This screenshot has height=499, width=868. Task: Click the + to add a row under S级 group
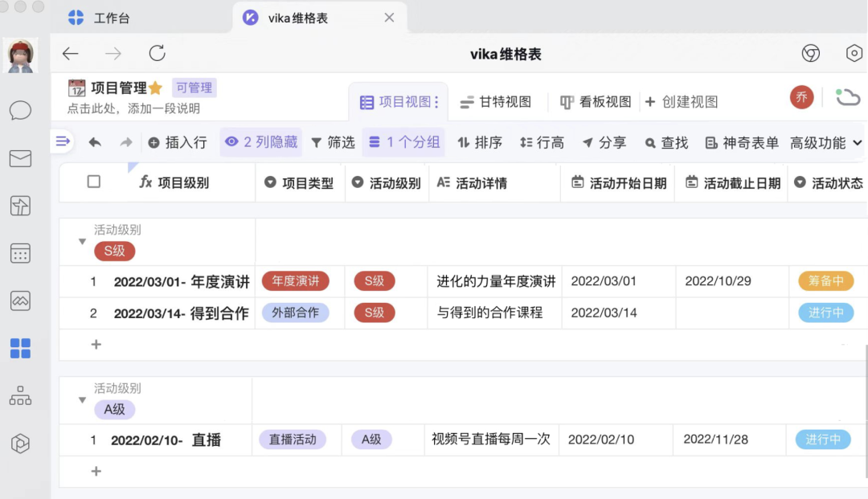point(96,344)
